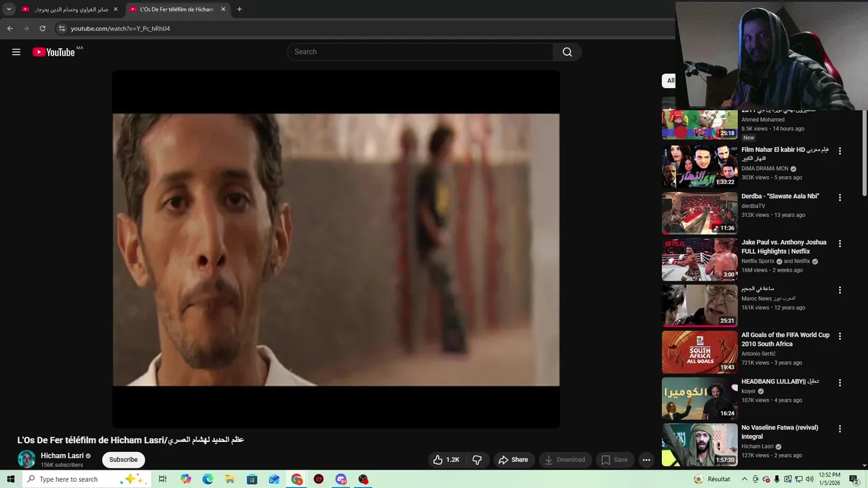Save the video to a playlist
Viewport: 868px width, 488px height.
point(614,460)
